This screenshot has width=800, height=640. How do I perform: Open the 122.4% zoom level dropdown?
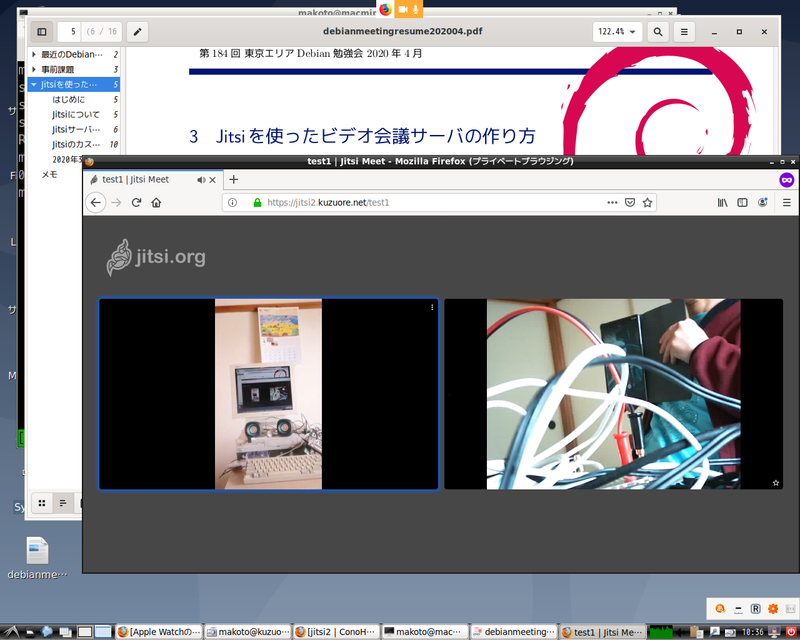(x=617, y=32)
